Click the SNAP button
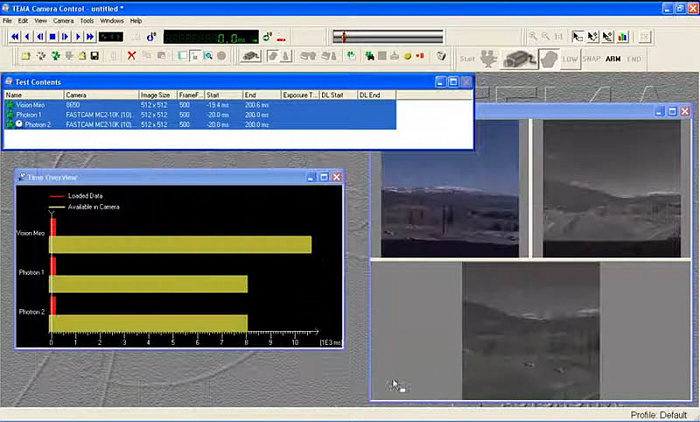This screenshot has height=422, width=700. [x=592, y=59]
